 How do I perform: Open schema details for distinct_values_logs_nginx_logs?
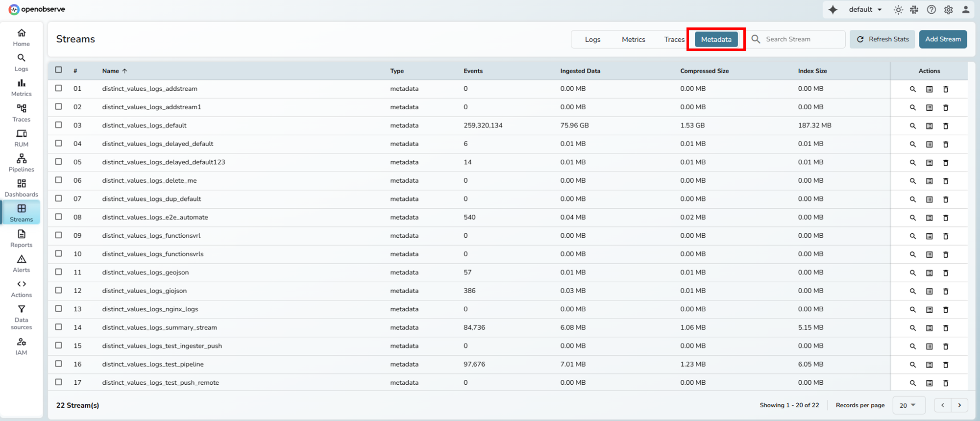point(930,310)
